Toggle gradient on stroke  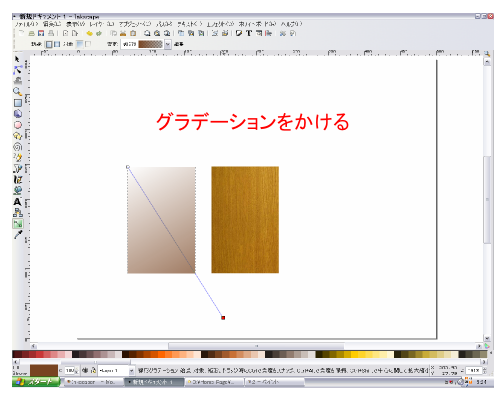88,44
